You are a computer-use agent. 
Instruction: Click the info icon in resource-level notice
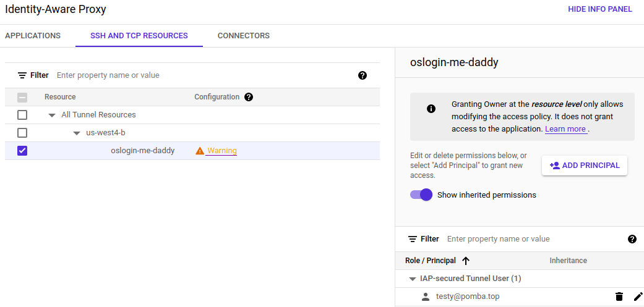pyautogui.click(x=431, y=109)
